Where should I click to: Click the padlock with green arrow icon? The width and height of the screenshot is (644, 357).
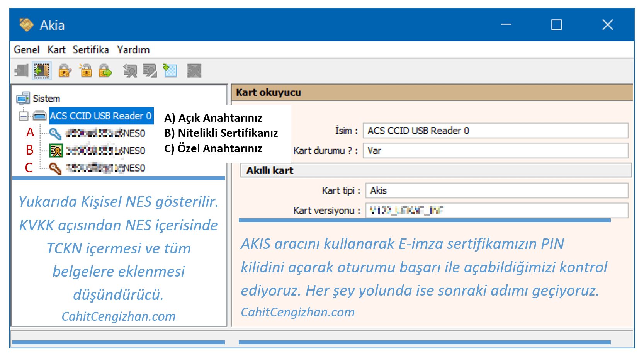[x=105, y=71]
